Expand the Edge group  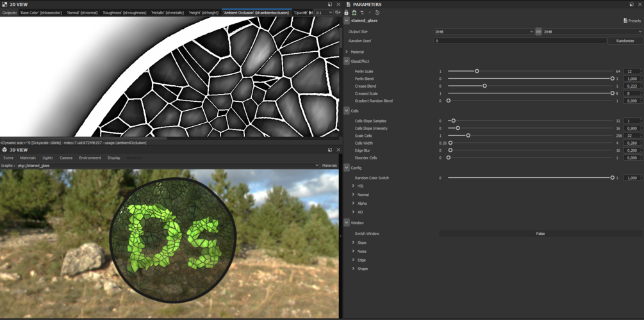pyautogui.click(x=353, y=260)
